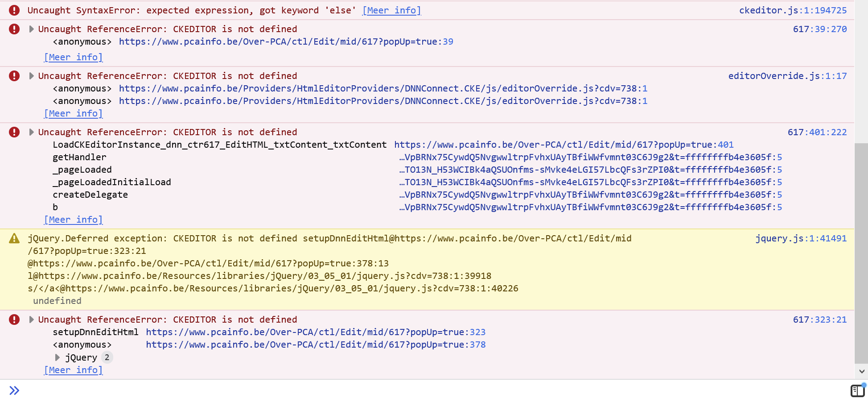The width and height of the screenshot is (868, 411).
Task: Click the error icon on the LoadCKEditorInstance error
Action: 14,132
